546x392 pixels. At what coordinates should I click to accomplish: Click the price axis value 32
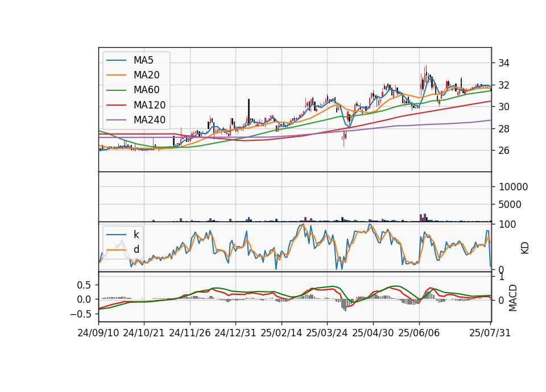(504, 85)
